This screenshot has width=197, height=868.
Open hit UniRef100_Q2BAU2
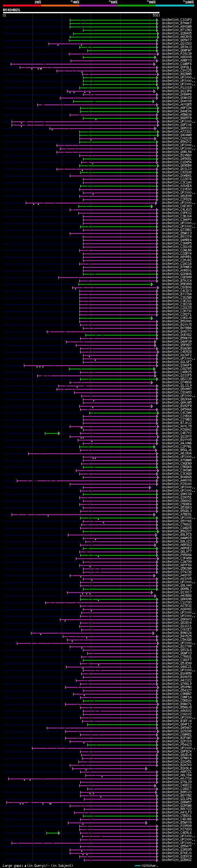point(176,860)
